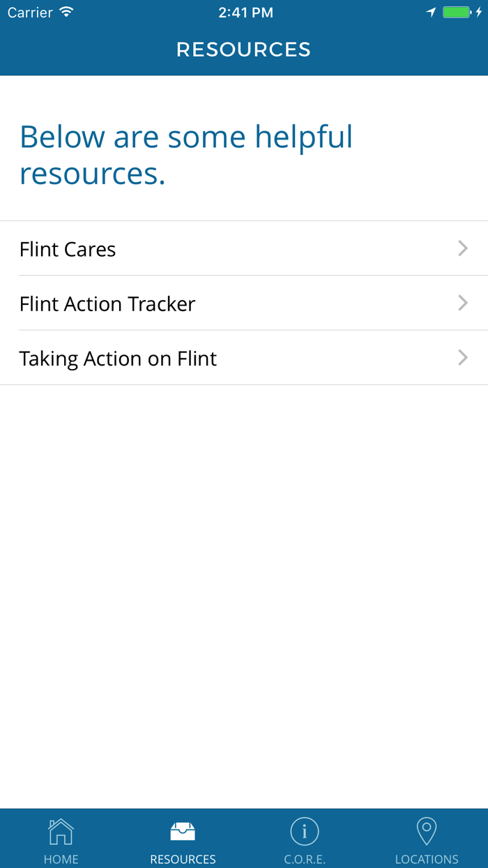Tap the RESOURCES title in the header
This screenshot has height=868, width=488.
click(x=243, y=50)
